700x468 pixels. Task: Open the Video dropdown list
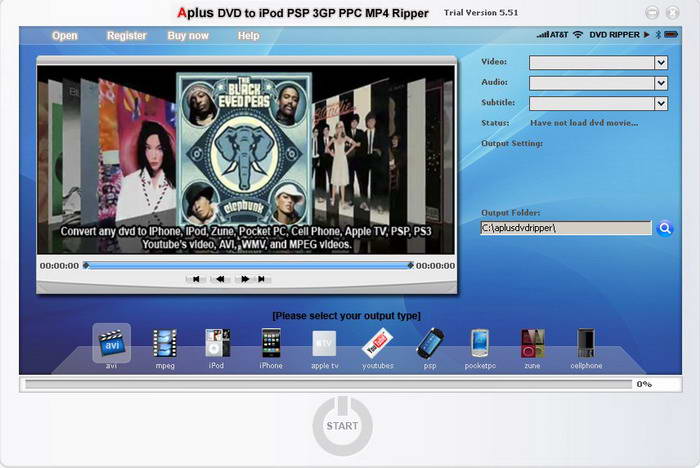(x=661, y=63)
